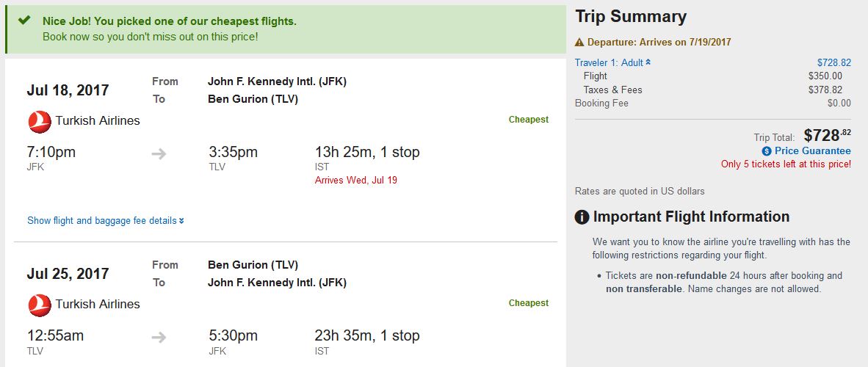Click the Trip Summary heading
868x367 pixels.
click(x=631, y=17)
